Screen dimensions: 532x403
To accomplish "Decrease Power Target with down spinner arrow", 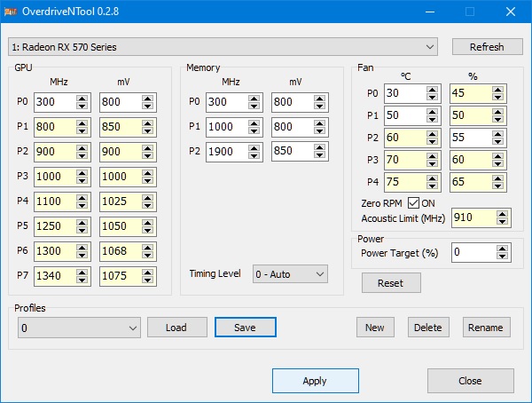I will pyautogui.click(x=502, y=257).
